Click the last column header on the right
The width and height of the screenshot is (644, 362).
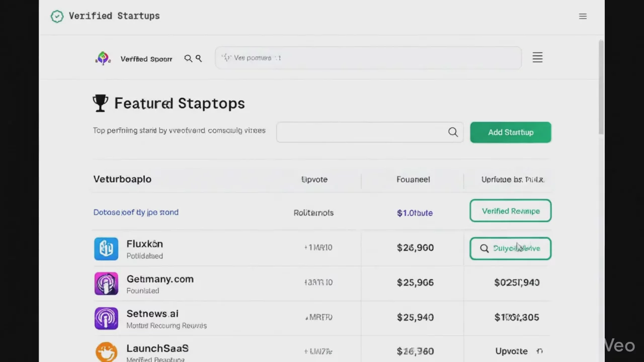click(x=513, y=179)
